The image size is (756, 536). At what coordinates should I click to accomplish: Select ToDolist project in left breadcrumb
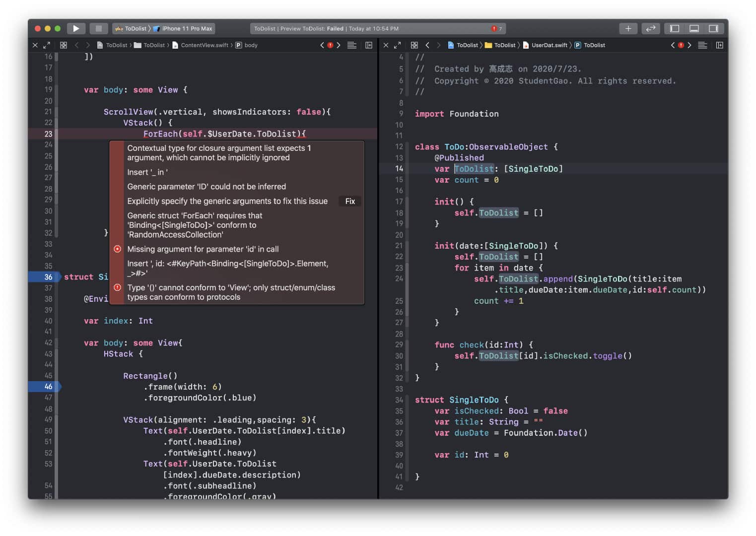(112, 45)
